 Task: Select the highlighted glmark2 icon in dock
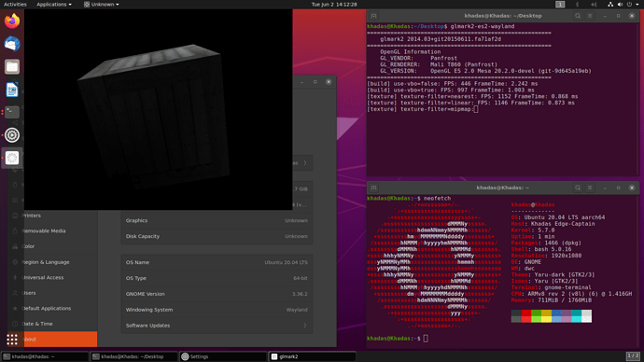[12, 158]
